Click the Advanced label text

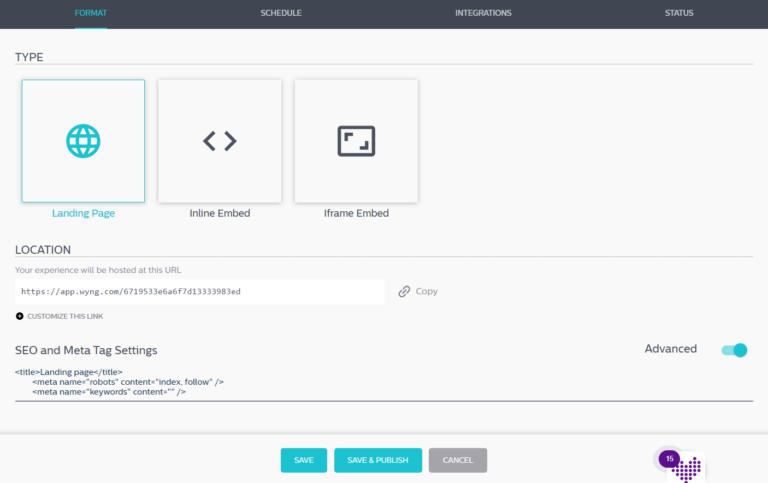point(671,349)
